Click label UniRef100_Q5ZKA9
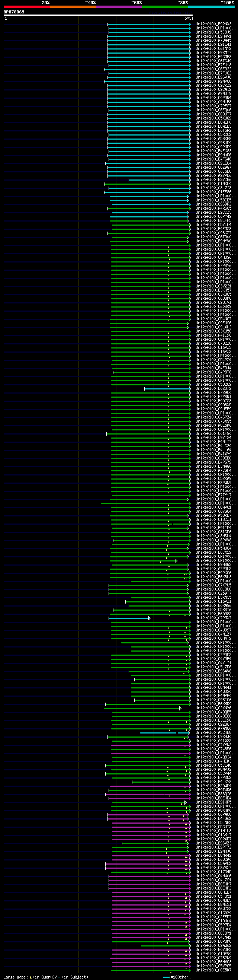 pos(214,478)
